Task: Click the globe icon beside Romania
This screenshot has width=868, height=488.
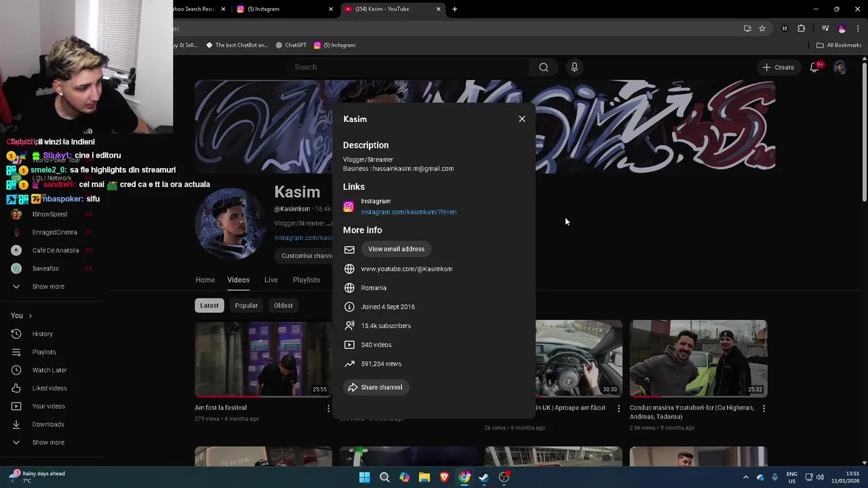Action: point(349,288)
